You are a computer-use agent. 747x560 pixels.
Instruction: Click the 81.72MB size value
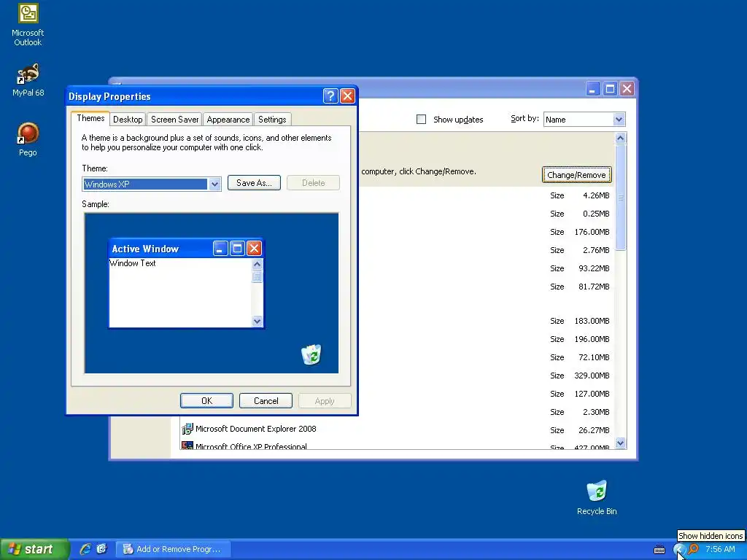[x=594, y=287]
